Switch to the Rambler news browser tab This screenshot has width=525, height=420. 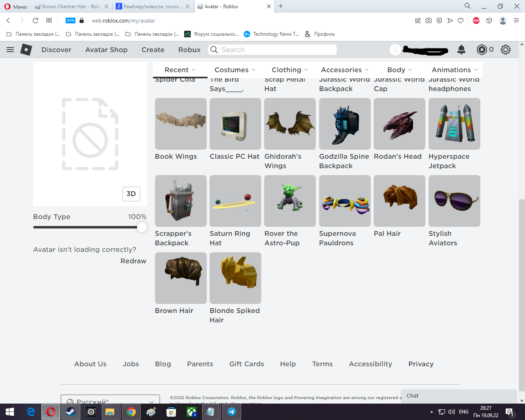(x=153, y=6)
